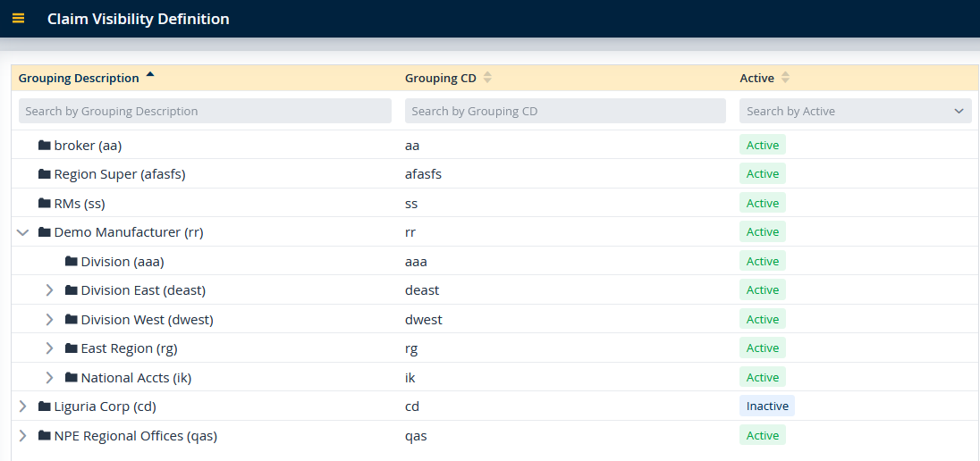
Task: Sort by Grouping CD column arrows
Action: click(x=487, y=78)
